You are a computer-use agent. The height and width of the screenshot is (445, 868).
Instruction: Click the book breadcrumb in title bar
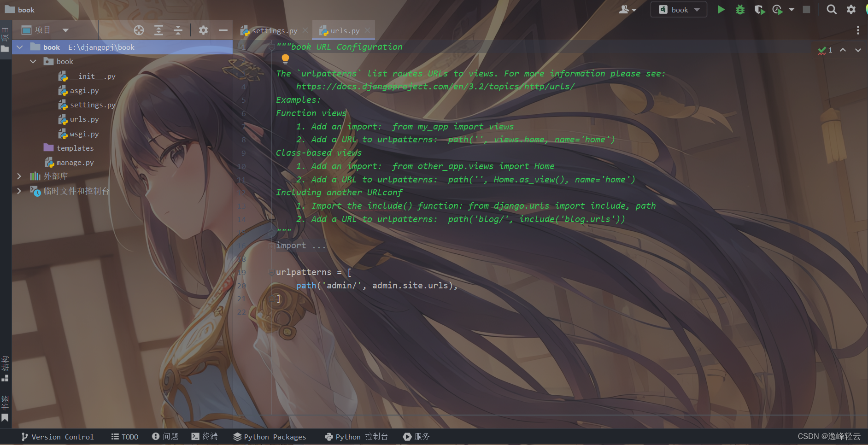[x=20, y=10]
